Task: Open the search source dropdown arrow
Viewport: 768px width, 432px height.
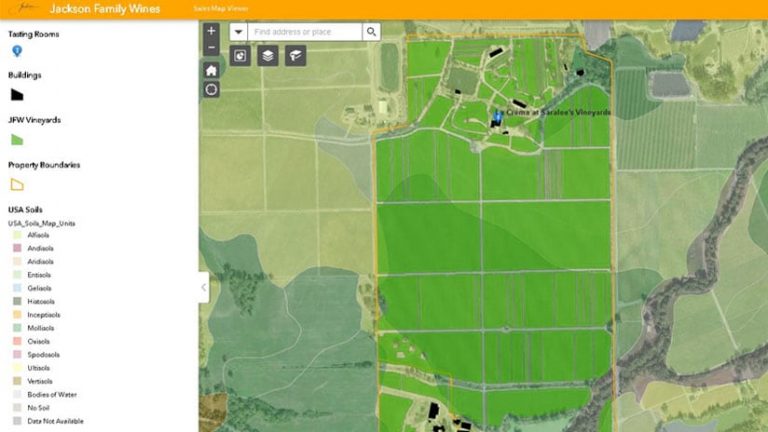Action: pos(239,32)
